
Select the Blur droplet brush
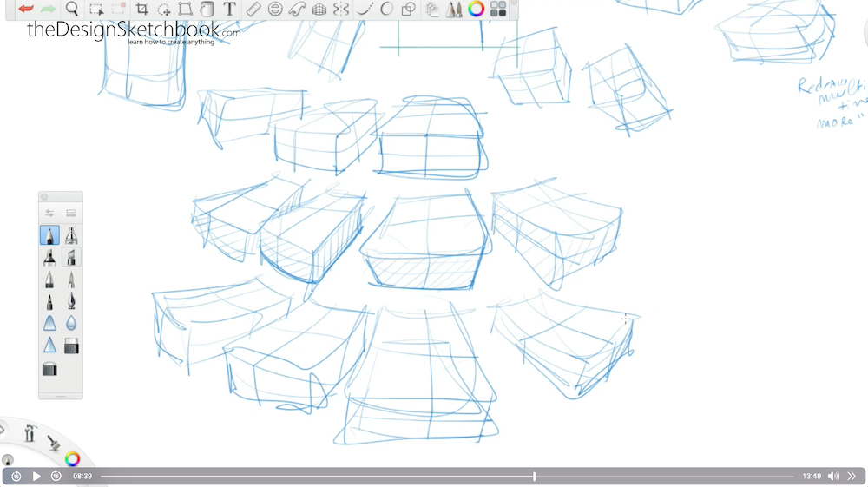click(71, 323)
